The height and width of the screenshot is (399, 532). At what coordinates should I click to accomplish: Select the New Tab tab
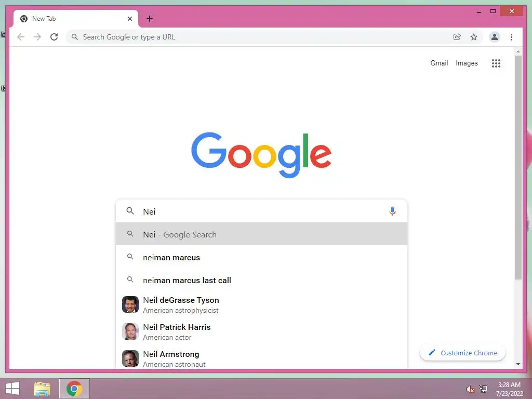pyautogui.click(x=76, y=19)
